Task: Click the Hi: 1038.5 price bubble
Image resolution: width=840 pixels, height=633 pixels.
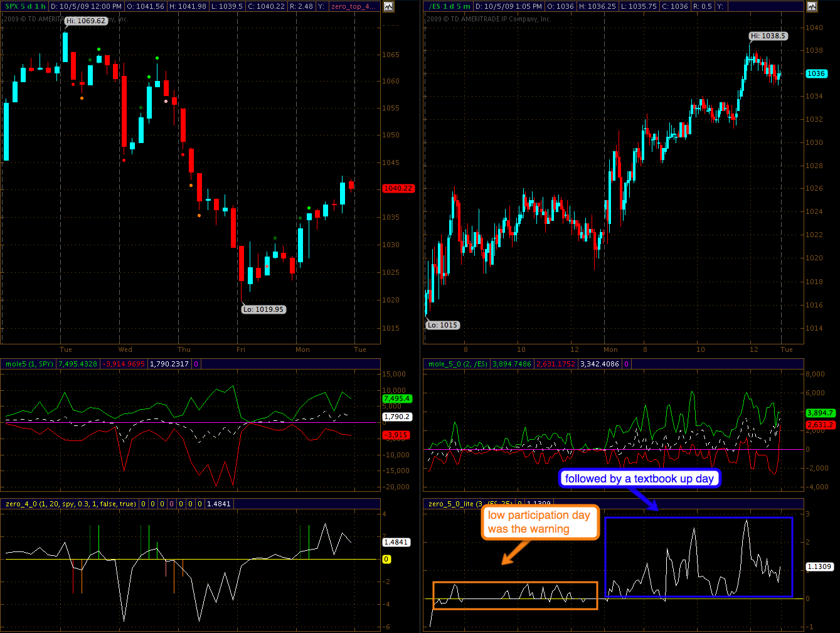Action: [x=768, y=36]
